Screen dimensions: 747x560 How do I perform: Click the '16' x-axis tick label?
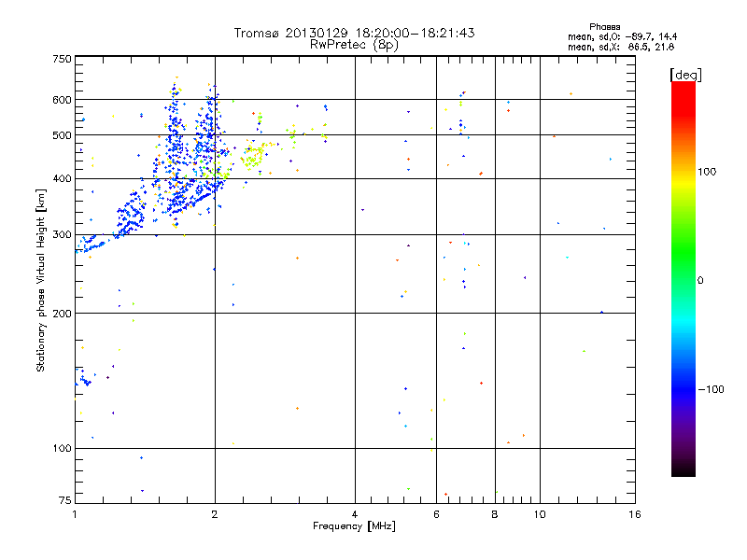(635, 514)
